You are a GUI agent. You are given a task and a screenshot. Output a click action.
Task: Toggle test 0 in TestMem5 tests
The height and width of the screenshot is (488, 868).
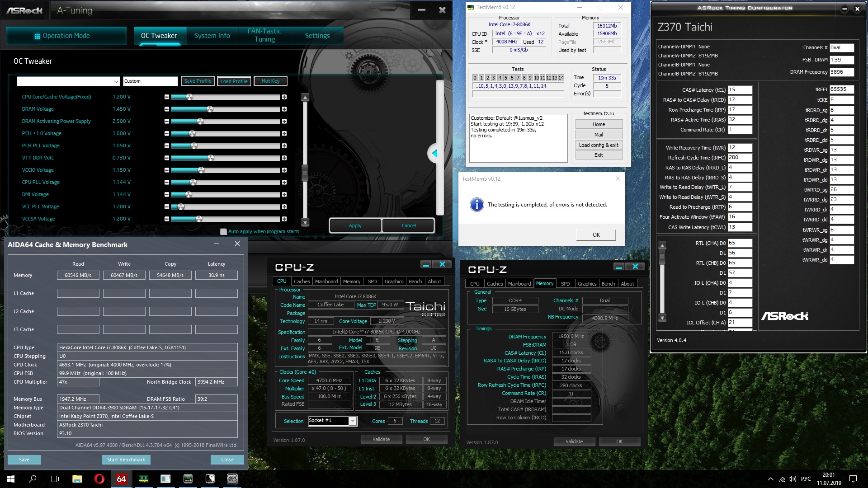pos(475,78)
